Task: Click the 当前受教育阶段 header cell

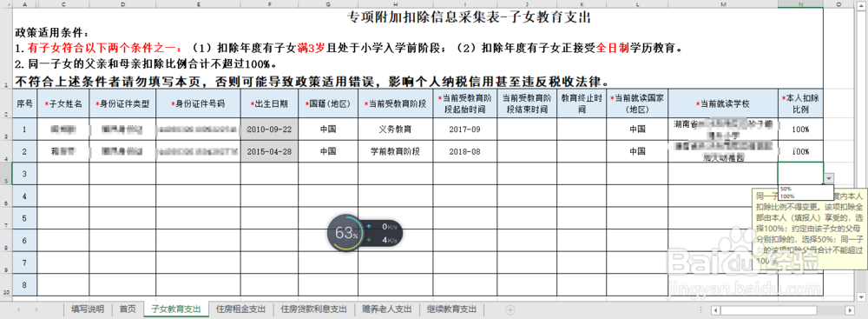Action: (395, 103)
